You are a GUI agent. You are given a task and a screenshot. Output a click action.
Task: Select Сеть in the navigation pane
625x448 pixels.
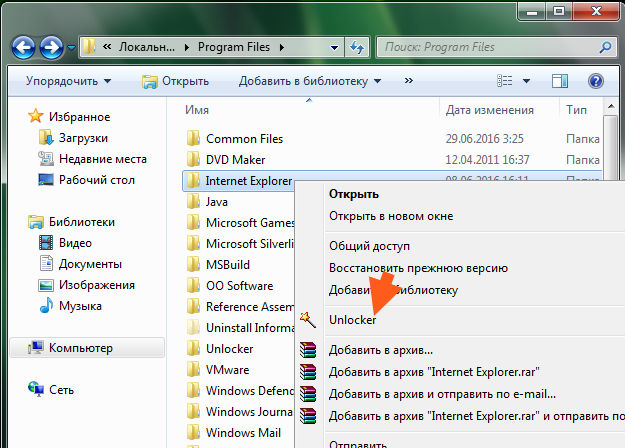(61, 390)
